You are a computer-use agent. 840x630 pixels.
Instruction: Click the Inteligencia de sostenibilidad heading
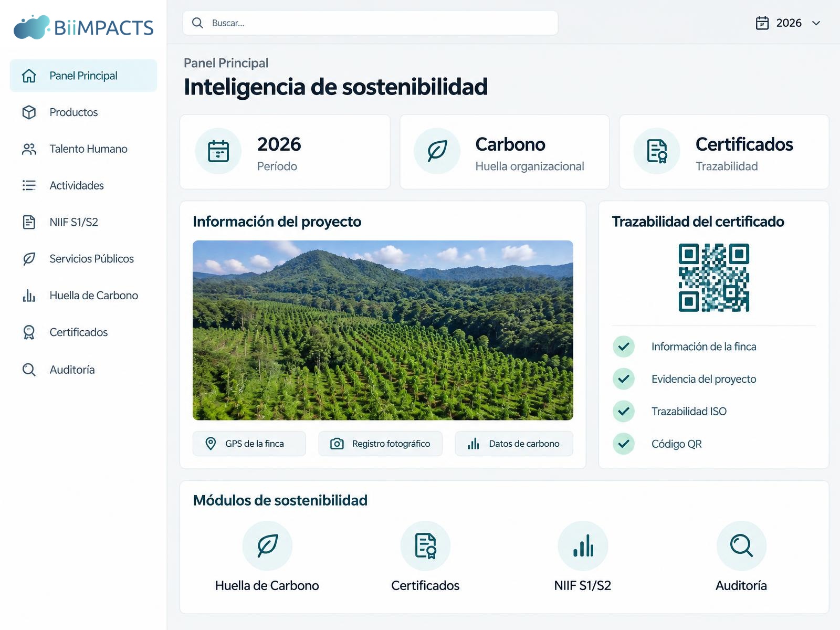336,87
